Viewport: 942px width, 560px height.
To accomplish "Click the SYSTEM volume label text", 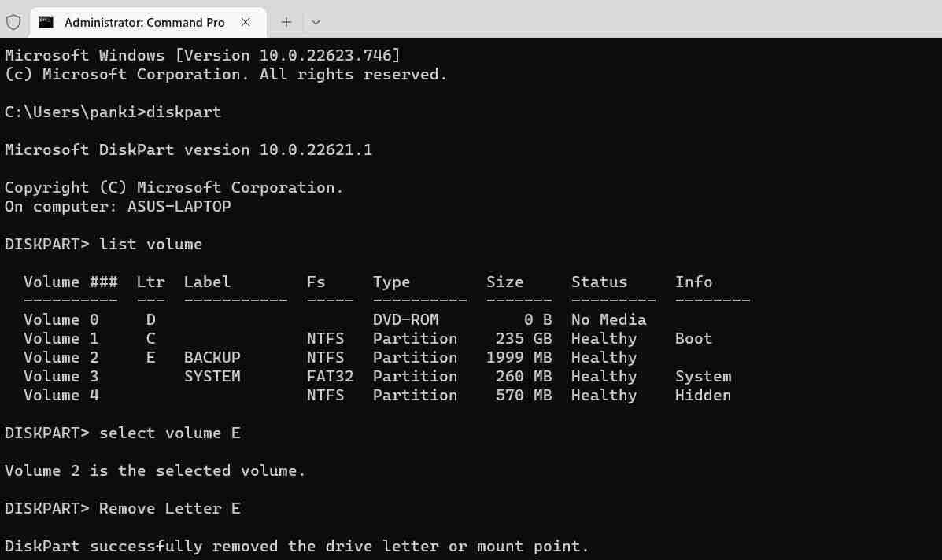I will (212, 376).
